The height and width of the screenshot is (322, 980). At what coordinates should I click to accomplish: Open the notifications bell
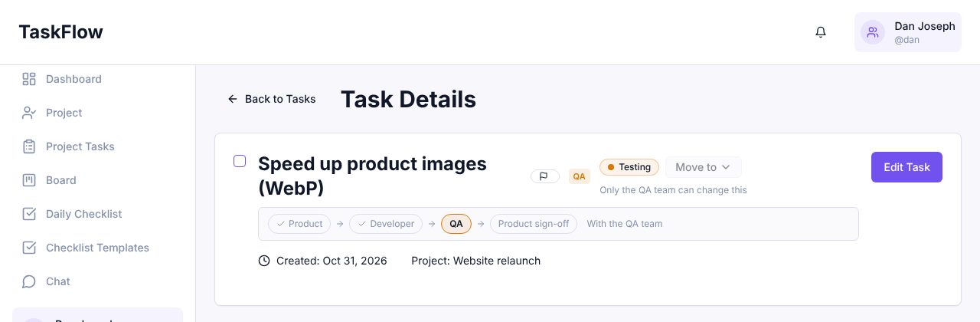(x=821, y=32)
